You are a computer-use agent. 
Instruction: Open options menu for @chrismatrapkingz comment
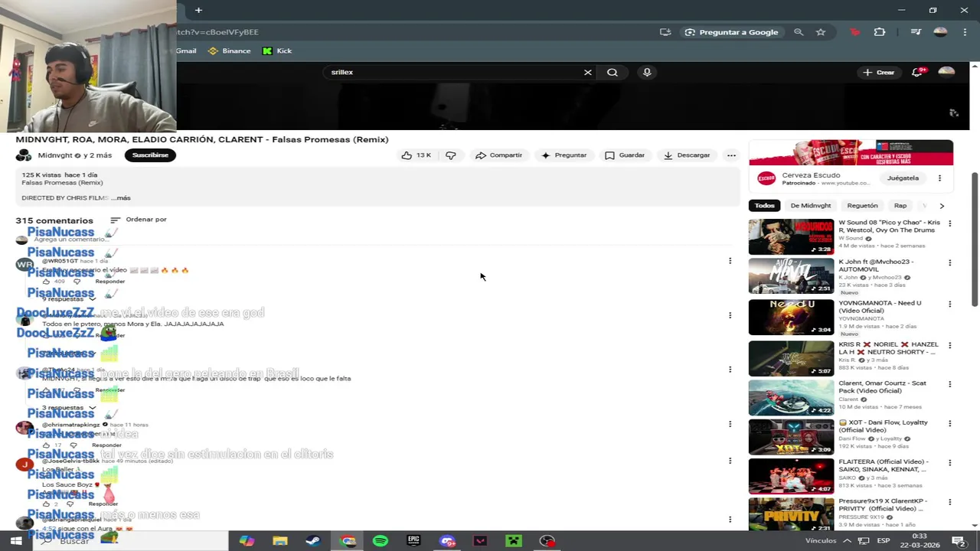[730, 424]
